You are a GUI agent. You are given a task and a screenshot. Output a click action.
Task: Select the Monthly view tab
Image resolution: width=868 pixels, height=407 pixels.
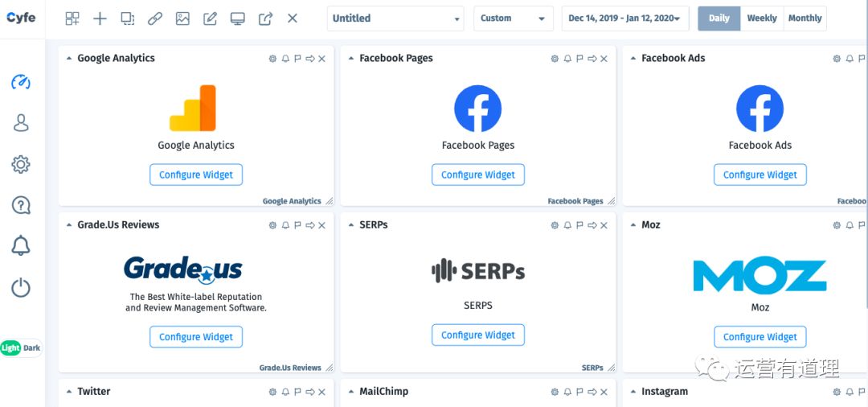(x=805, y=18)
